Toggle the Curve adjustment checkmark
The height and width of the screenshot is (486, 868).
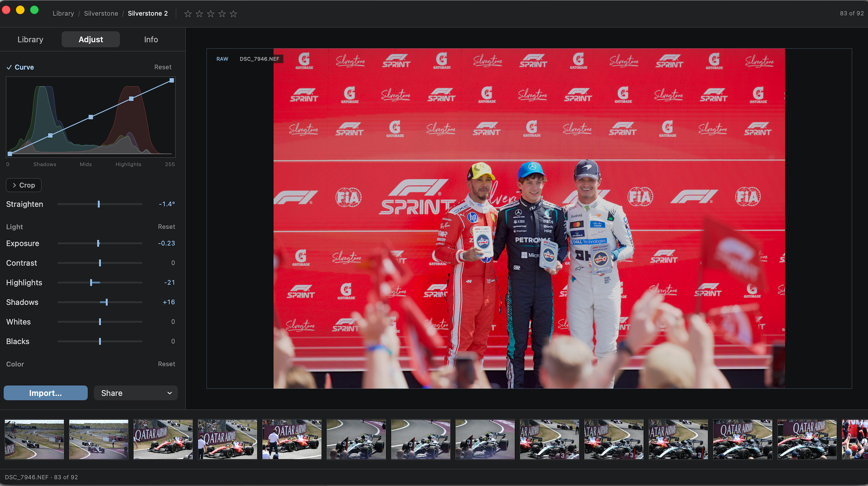[x=9, y=67]
